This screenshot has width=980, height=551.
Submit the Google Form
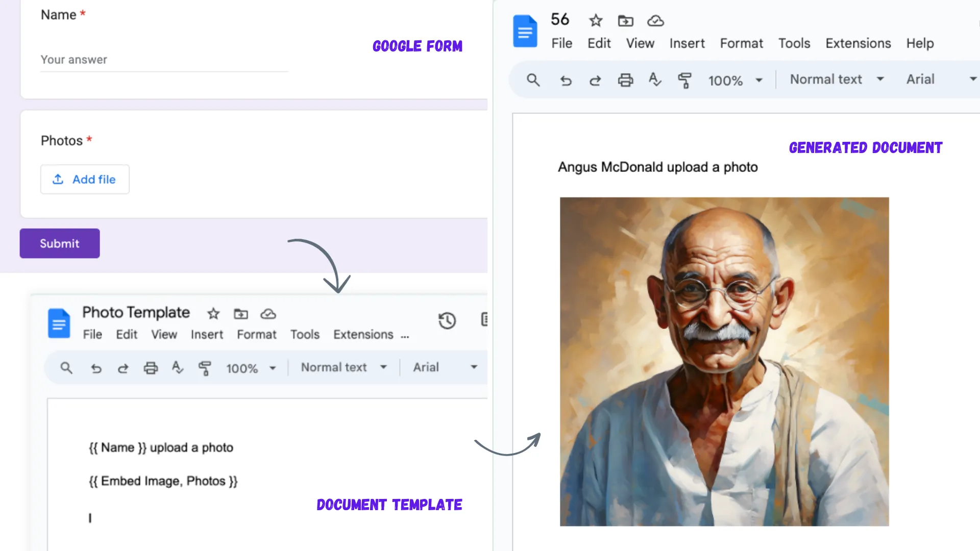(59, 243)
